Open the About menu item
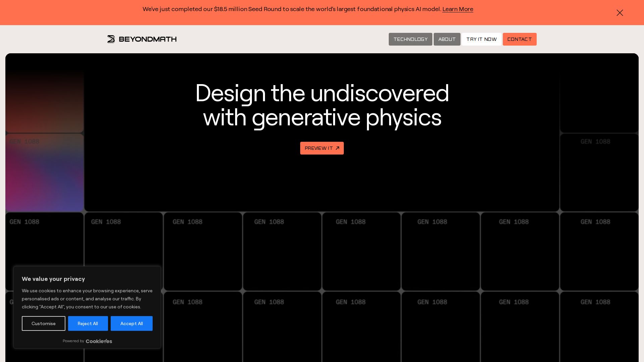This screenshot has width=644, height=362. pos(447,39)
